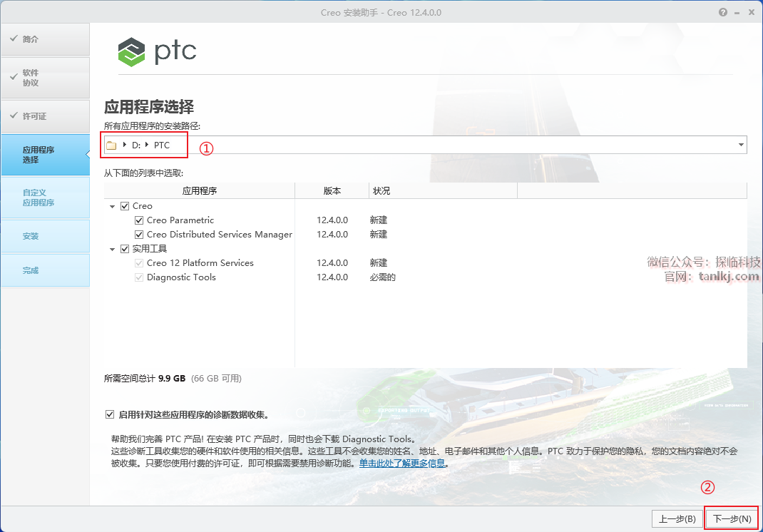
Task: Click D: drive segment in path
Action: (135, 145)
